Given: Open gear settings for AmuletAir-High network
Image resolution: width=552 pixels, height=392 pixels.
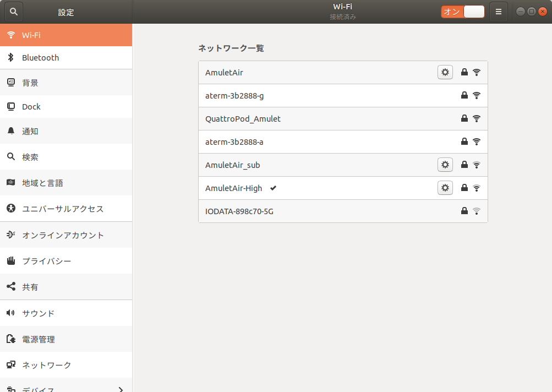Looking at the screenshot, I should [x=445, y=188].
